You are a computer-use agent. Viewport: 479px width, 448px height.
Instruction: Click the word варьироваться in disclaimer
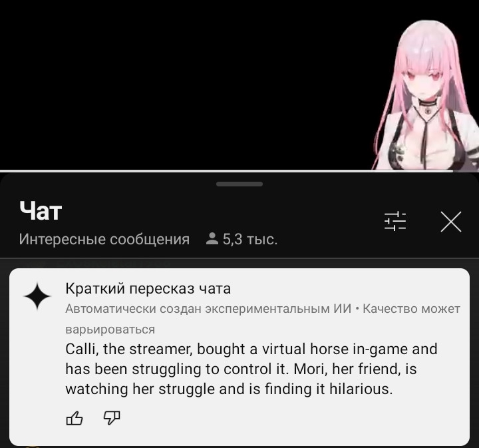[110, 330]
